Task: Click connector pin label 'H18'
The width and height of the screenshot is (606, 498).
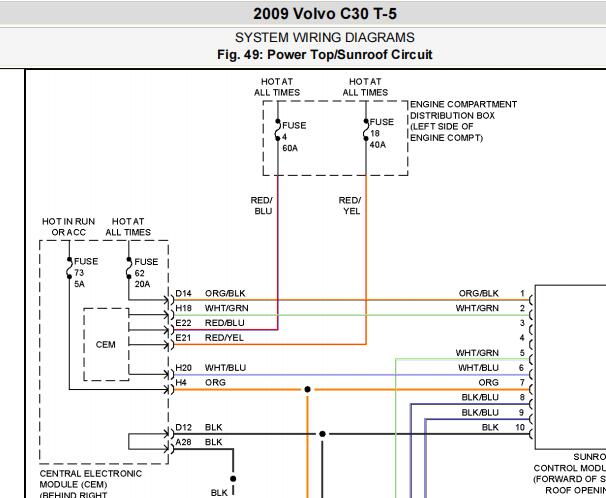Action: 183,308
